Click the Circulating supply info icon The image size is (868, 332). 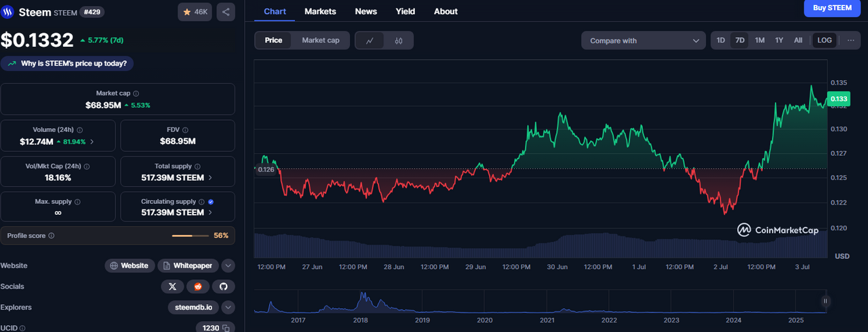[201, 202]
